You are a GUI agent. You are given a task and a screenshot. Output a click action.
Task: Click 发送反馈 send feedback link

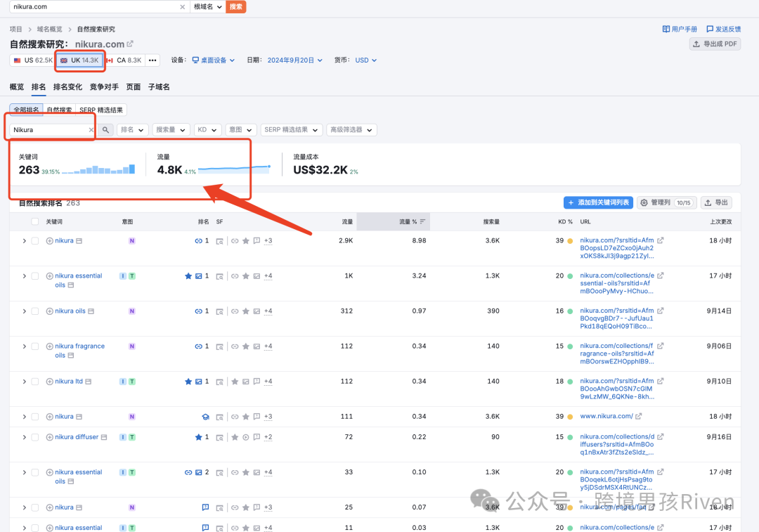[x=724, y=29]
